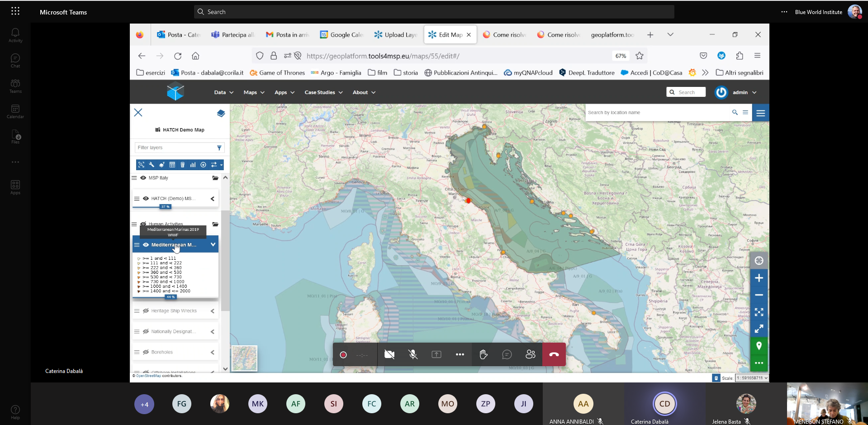Open the attribute table icon in layer toolbar
The width and height of the screenshot is (868, 425).
[172, 165]
